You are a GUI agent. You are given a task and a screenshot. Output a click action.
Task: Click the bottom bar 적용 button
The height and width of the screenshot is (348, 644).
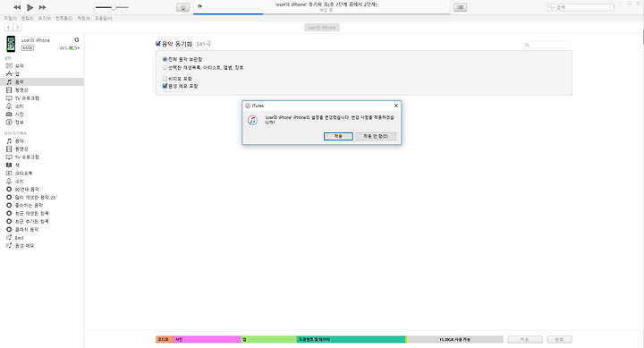(525, 339)
